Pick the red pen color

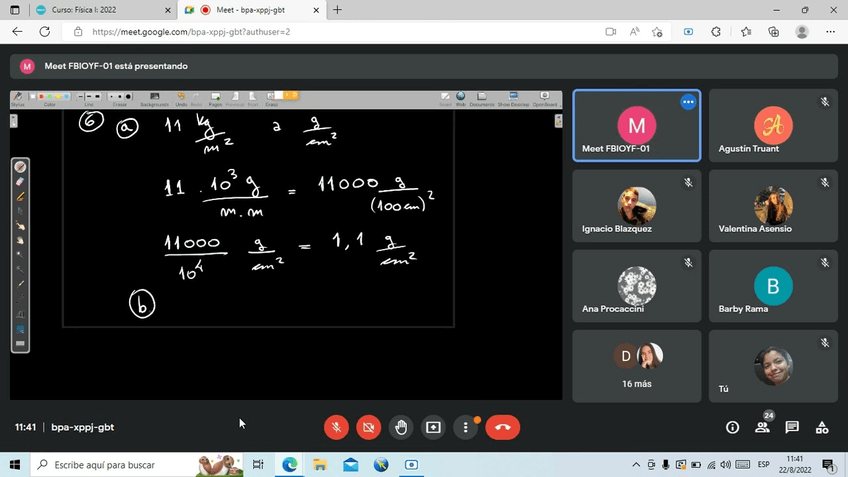pyautogui.click(x=41, y=96)
